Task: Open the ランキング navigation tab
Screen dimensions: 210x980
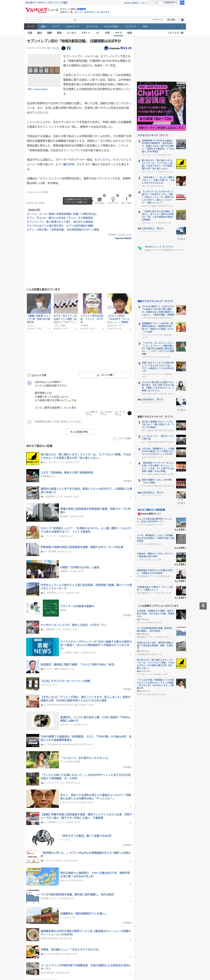Action: point(130,27)
